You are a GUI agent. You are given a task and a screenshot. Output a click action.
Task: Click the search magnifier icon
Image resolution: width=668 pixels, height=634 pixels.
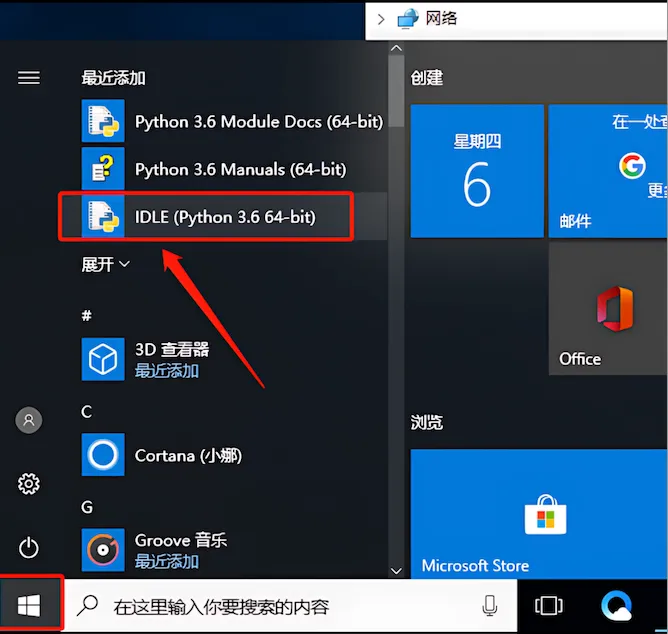click(87, 605)
